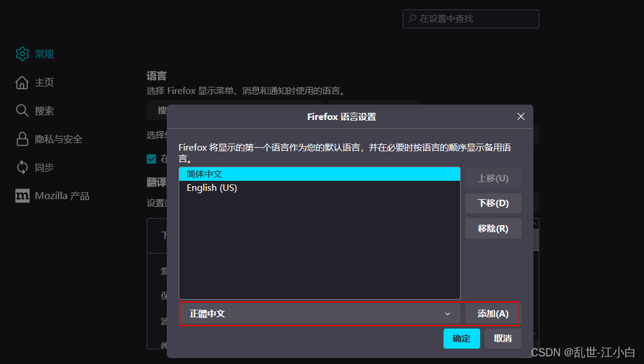Image resolution: width=644 pixels, height=364 pixels.
Task: Open the 搜索 settings category
Action: (44, 111)
